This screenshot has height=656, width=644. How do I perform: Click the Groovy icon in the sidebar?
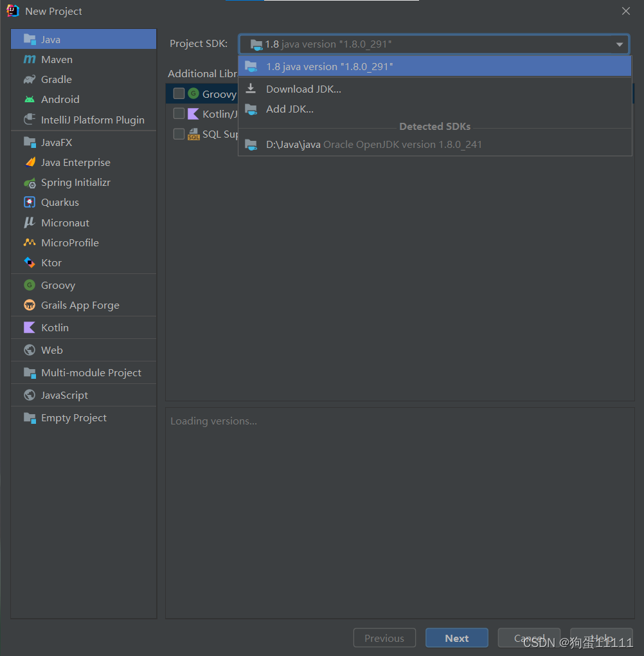click(x=30, y=286)
